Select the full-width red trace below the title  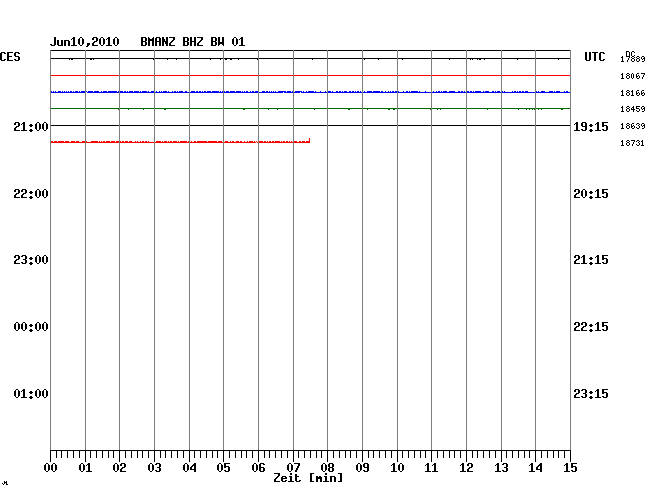pos(310,75)
